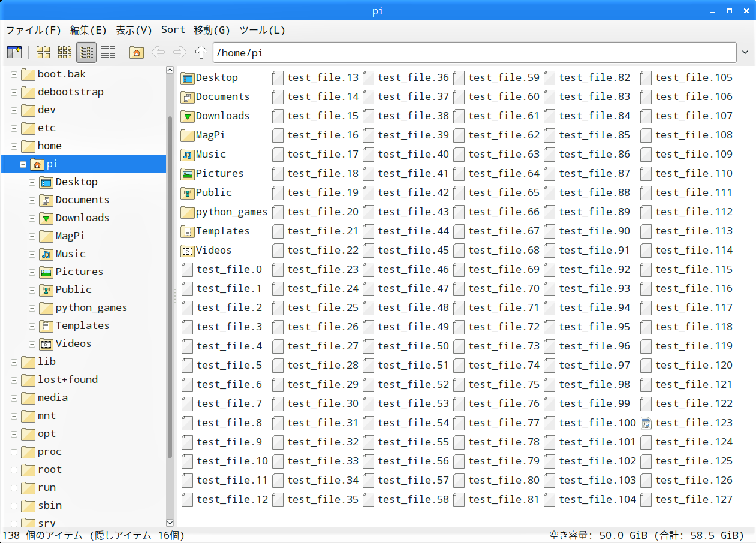Click the sidebar scrollbar up arrow

tap(170, 70)
